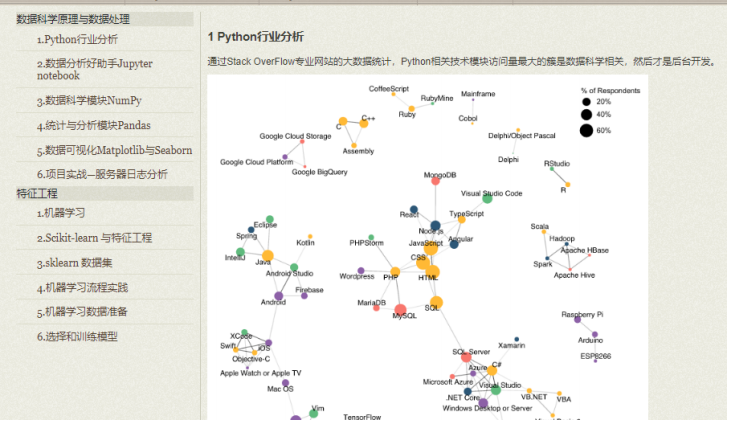Open 6.选择和训练模型 chapter
This screenshot has height=432, width=733.
77,337
